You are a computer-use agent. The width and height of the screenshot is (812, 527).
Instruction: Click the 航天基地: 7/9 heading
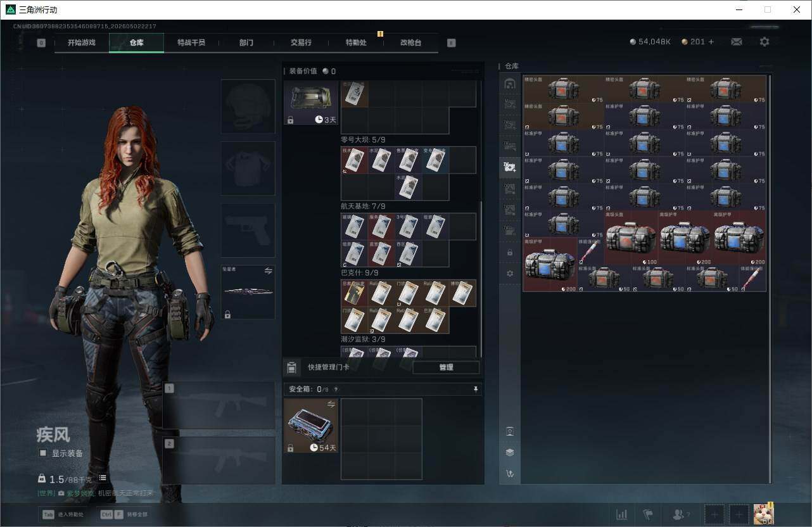coord(363,206)
